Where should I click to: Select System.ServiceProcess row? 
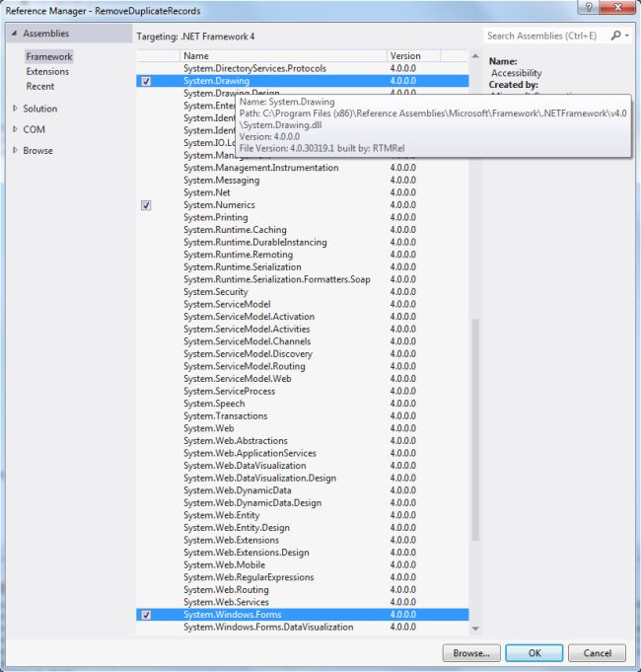click(x=303, y=392)
